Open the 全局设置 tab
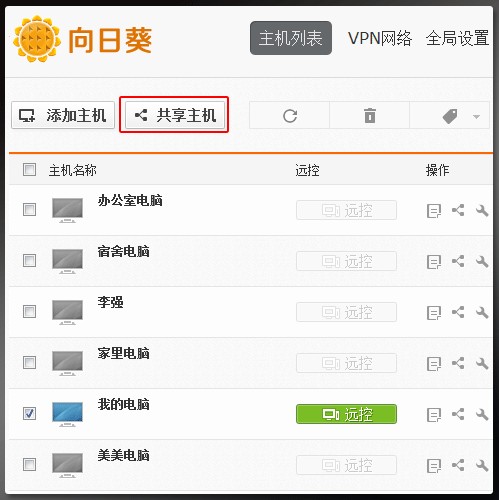Screen dimensions: 499x500 coord(457,38)
